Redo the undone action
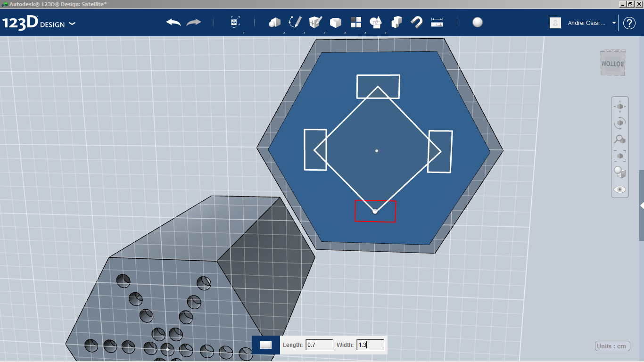This screenshot has height=362, width=644. (x=194, y=23)
